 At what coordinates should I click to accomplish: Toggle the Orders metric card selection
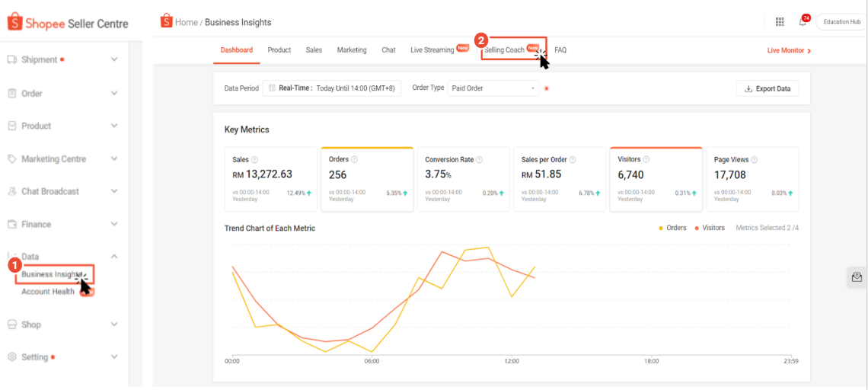pyautogui.click(x=367, y=179)
